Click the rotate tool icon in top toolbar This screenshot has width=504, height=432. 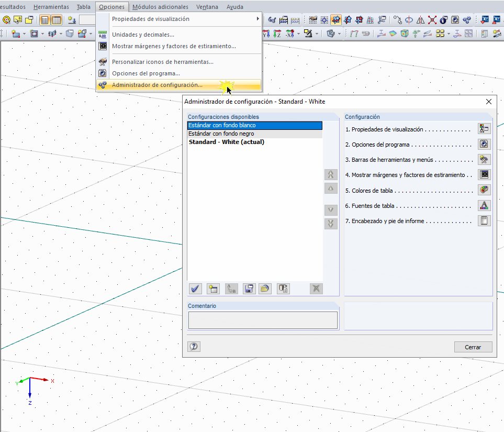pos(409,20)
